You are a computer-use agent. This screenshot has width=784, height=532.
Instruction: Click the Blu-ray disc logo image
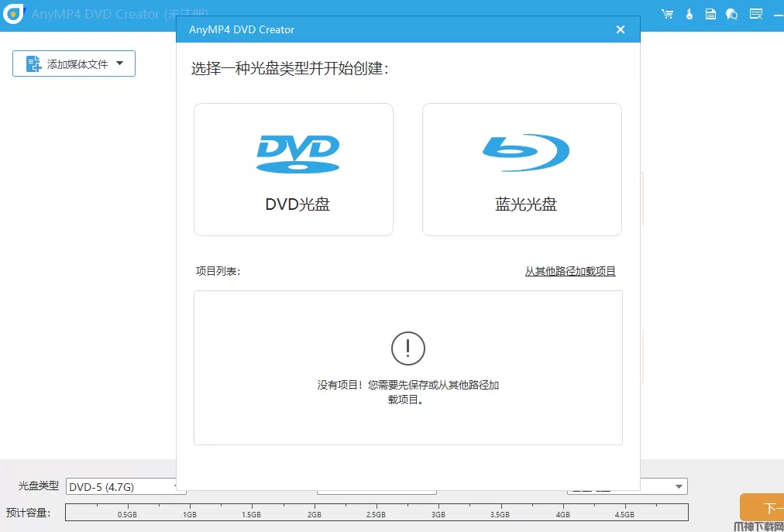click(x=525, y=153)
